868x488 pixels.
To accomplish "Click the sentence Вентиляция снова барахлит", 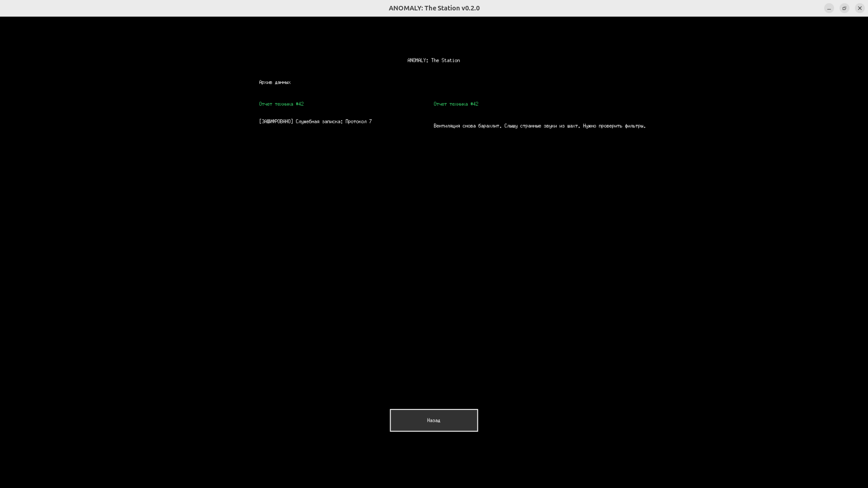I will coord(467,126).
